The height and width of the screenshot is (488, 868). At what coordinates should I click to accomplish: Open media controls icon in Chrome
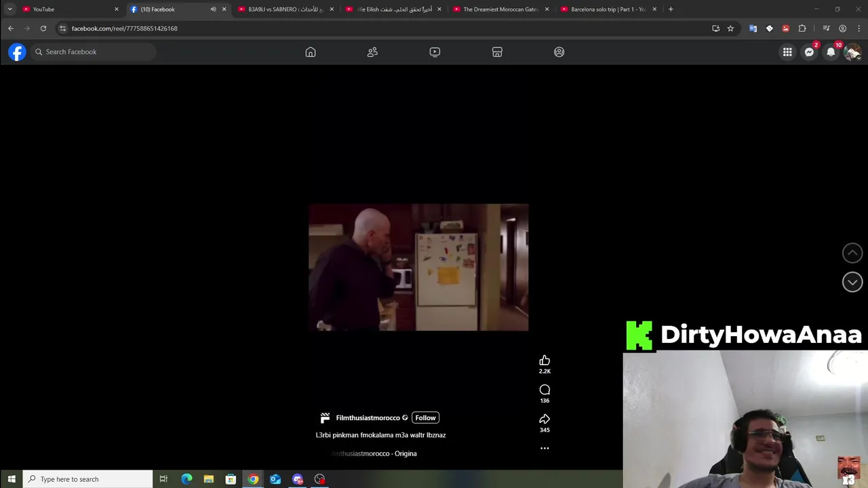click(x=826, y=28)
